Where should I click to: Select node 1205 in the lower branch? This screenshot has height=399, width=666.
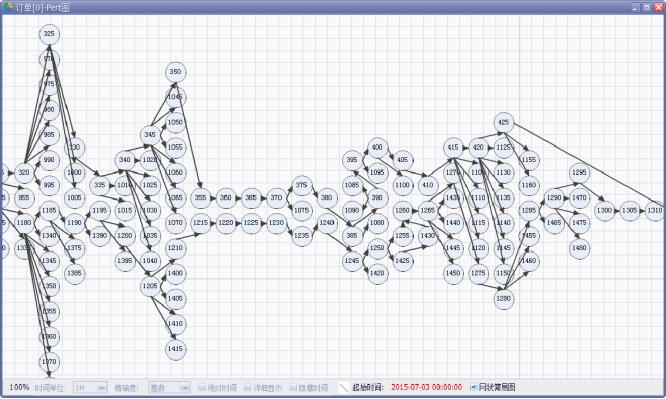(150, 286)
